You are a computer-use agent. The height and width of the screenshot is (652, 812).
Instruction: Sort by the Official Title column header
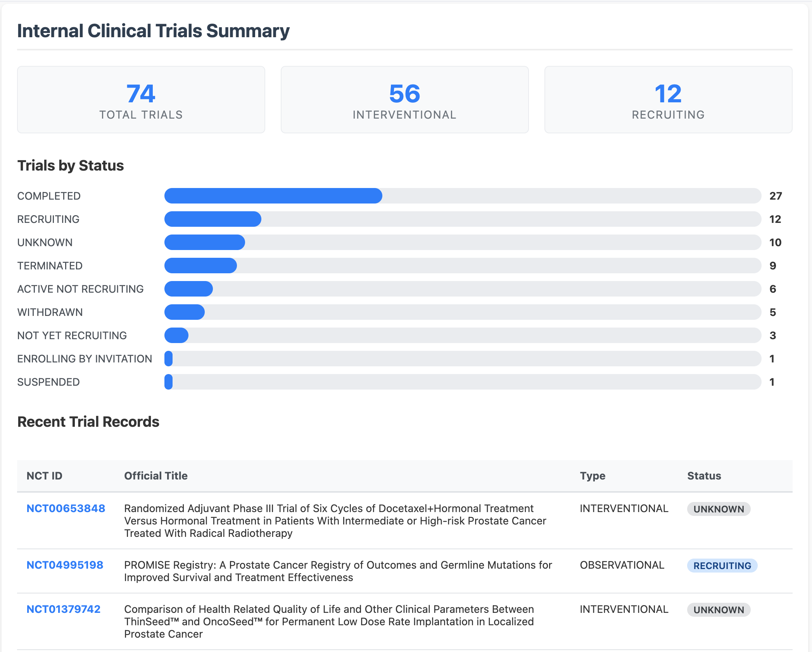tap(155, 476)
